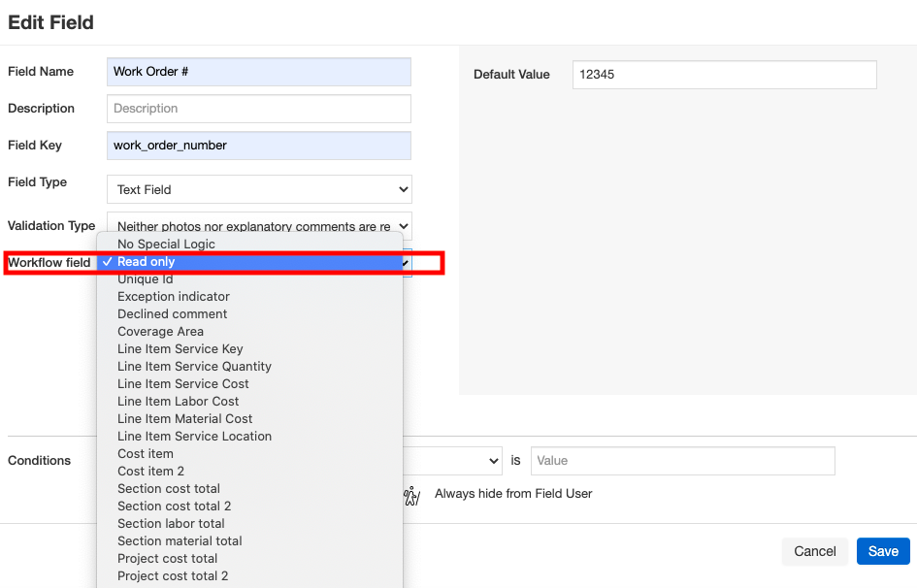Click the field user person icon

[x=411, y=495]
